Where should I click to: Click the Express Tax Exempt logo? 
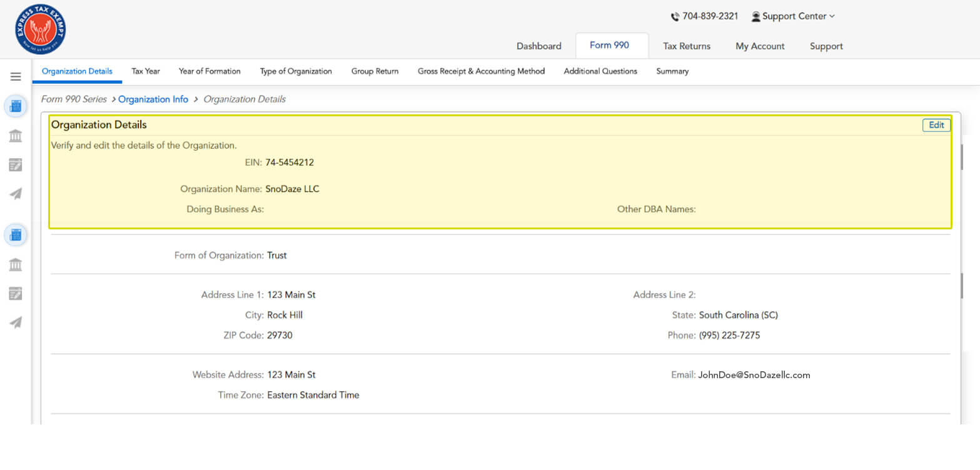point(41,29)
